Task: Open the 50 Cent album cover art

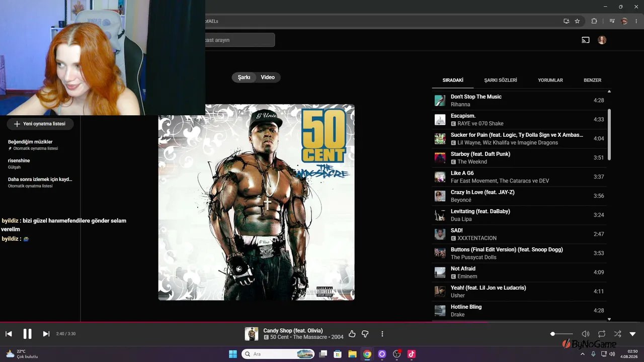Action: (257, 202)
